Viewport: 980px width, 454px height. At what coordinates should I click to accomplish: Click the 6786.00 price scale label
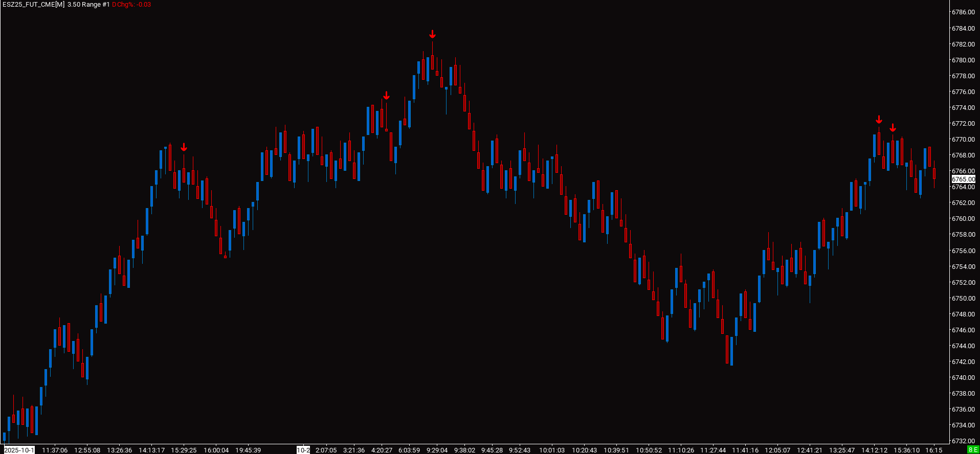pyautogui.click(x=963, y=12)
